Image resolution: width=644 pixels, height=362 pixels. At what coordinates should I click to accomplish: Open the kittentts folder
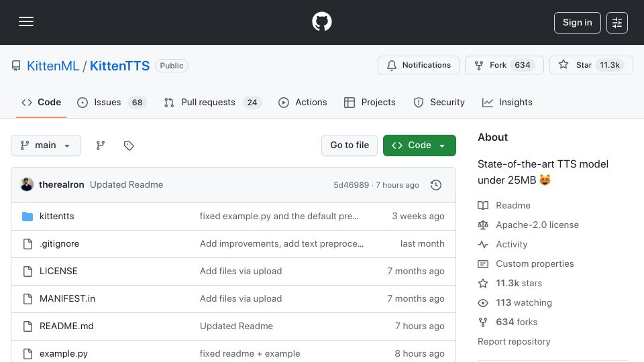point(56,217)
